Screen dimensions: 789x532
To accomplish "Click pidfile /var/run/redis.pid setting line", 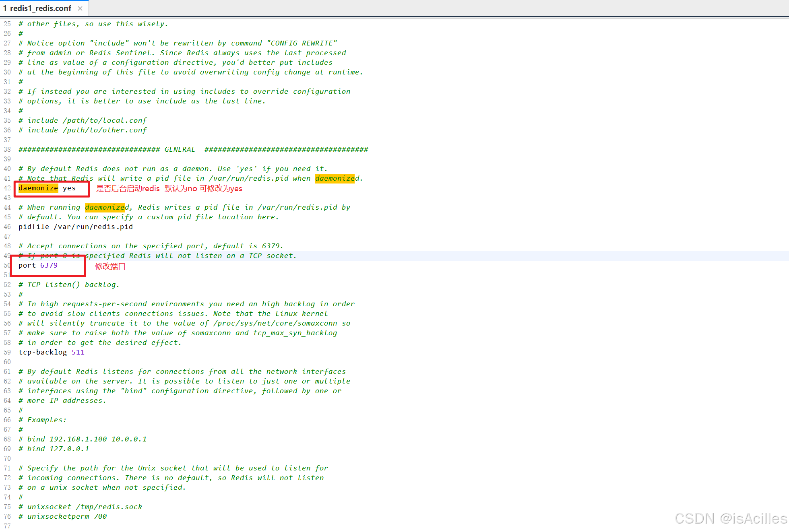I will [76, 227].
